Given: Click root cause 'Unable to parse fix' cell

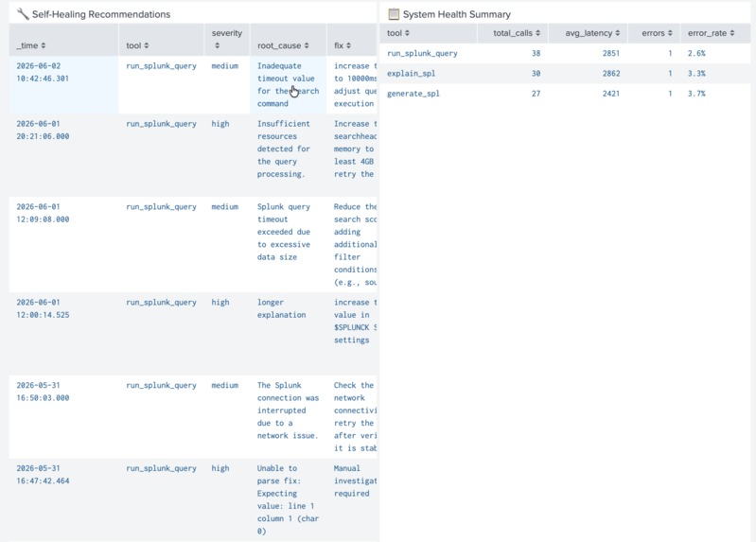Looking at the screenshot, I should pos(288,499).
